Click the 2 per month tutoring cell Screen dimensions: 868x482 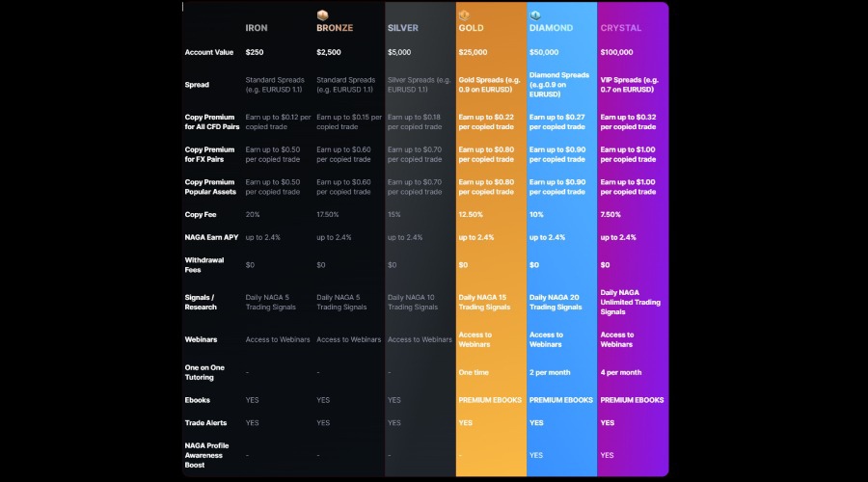click(549, 372)
